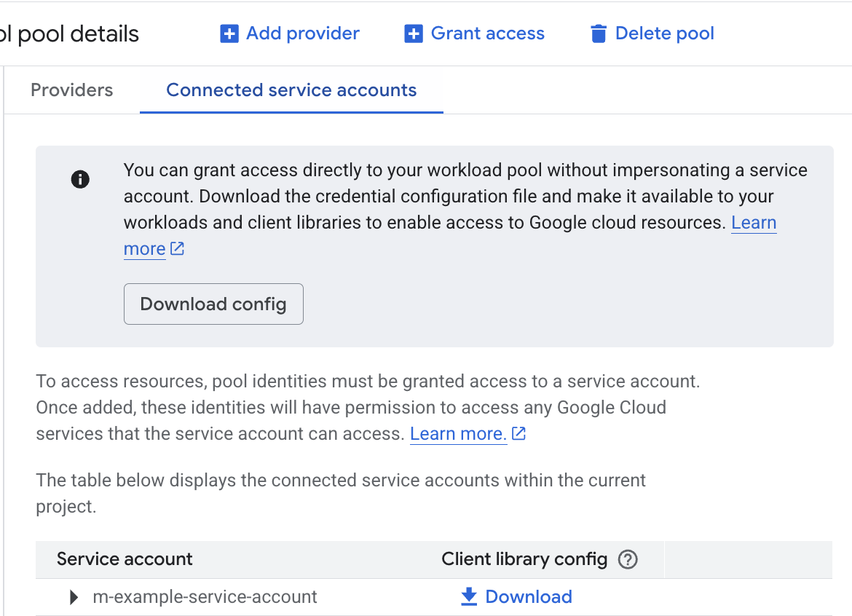This screenshot has height=616, width=852.
Task: Click the info icon in the gray banner
Action: [x=80, y=178]
